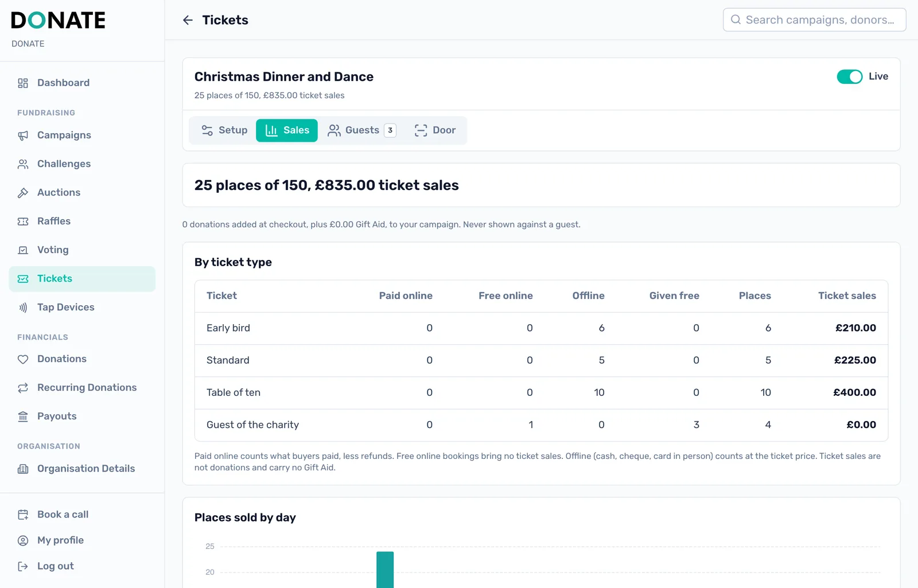Viewport: 918px width, 588px height.
Task: Click the Dashboard grid icon
Action: tap(23, 83)
